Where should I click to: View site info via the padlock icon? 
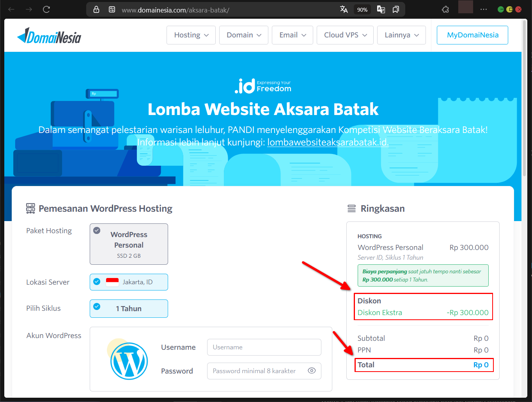click(96, 10)
